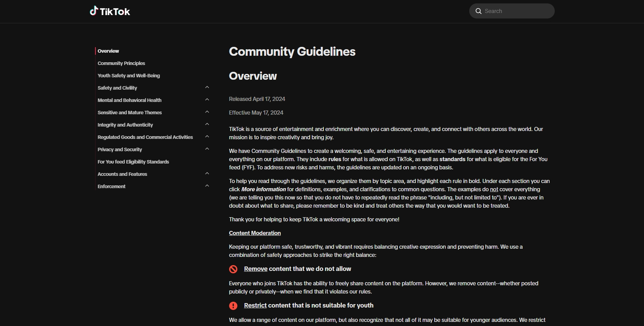Screen dimensions: 644x326
Task: Open Community Principles in sidebar
Action: pyautogui.click(x=121, y=63)
